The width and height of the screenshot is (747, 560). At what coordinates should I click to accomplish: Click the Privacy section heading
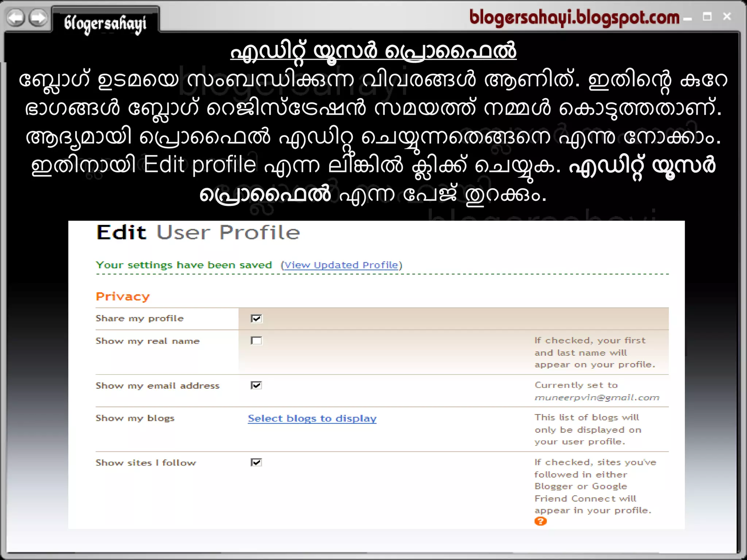point(123,296)
